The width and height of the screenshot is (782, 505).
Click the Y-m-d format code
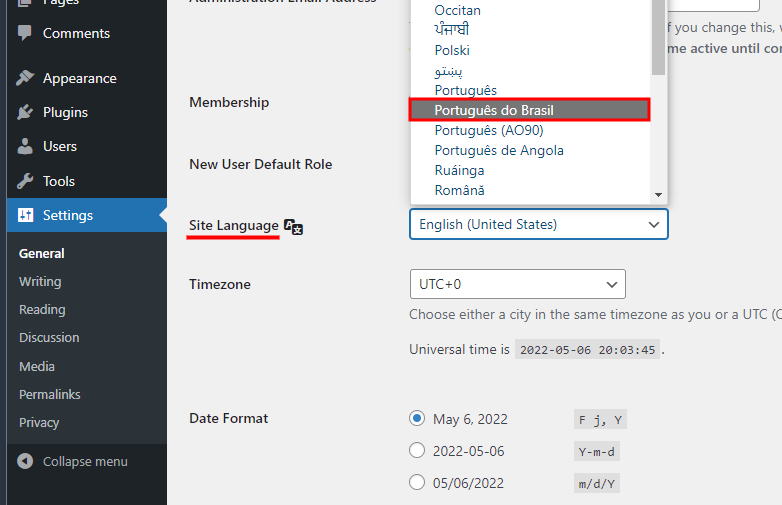596,452
